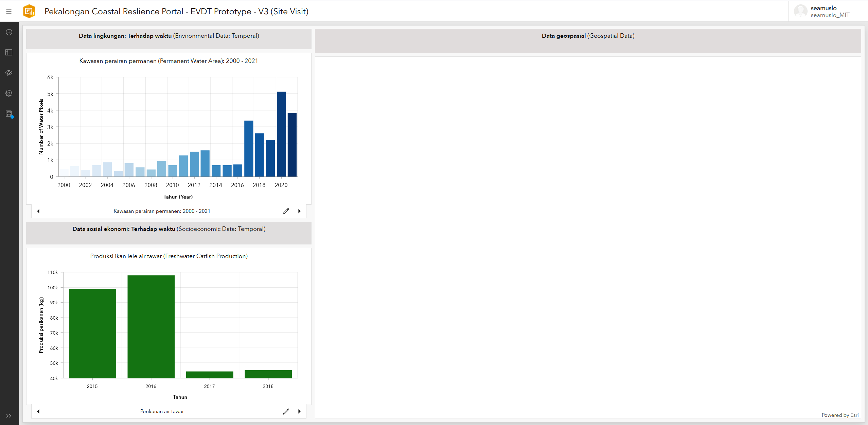The image size is (868, 425).
Task: Open the Layout panel icon in the sidebar
Action: [9, 52]
